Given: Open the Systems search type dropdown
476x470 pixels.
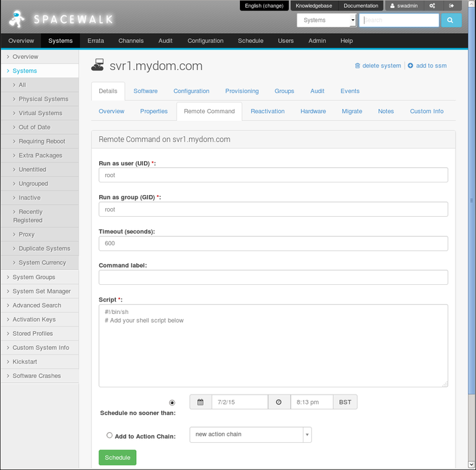Looking at the screenshot, I should pos(327,20).
